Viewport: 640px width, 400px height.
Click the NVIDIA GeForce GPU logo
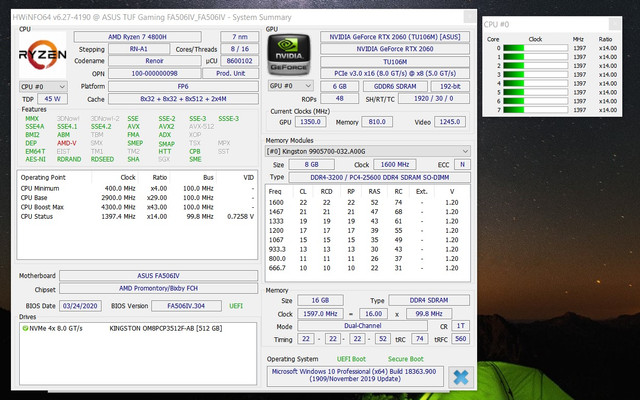point(289,54)
